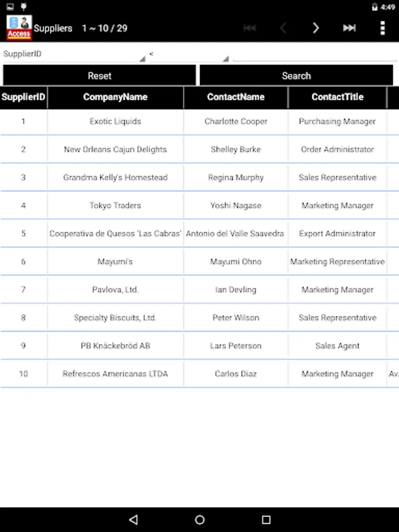Open the comparison operator dropdown

189,54
